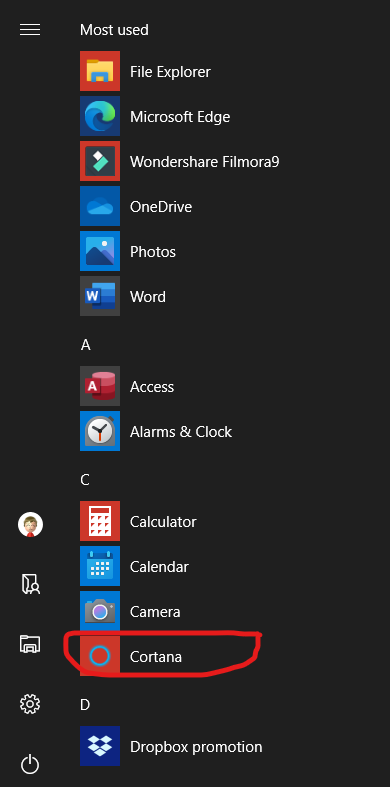Click the Access label
390x787 pixels.
(x=152, y=387)
